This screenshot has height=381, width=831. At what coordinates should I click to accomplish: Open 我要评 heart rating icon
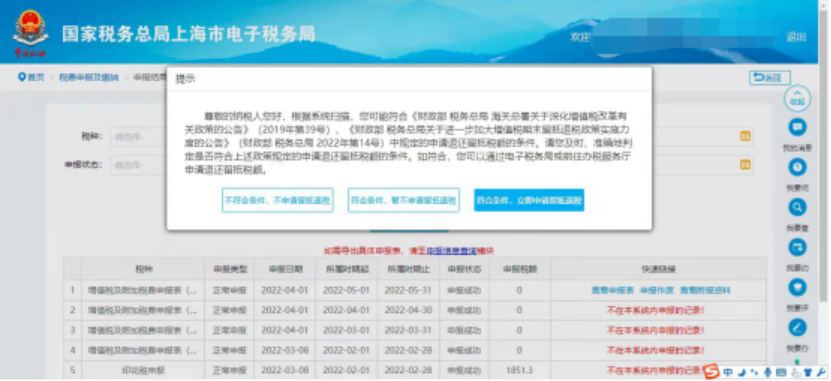pyautogui.click(x=797, y=287)
